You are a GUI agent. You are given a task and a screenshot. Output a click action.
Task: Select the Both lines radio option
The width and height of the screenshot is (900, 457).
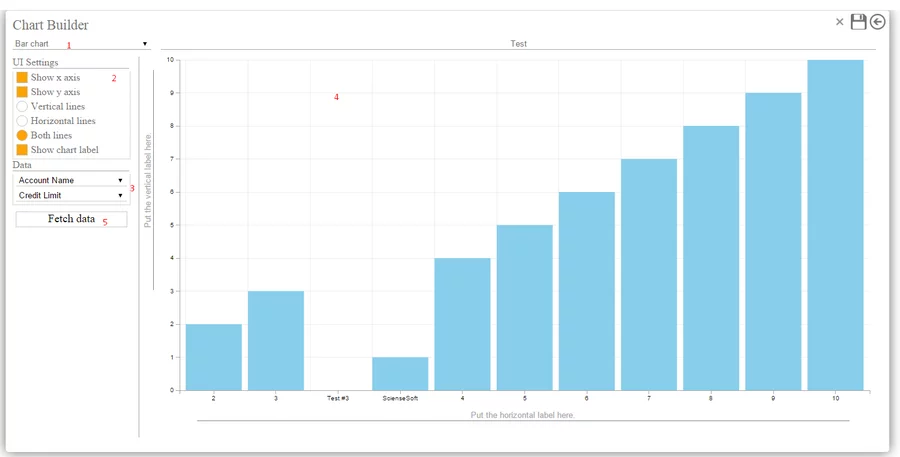tap(22, 135)
